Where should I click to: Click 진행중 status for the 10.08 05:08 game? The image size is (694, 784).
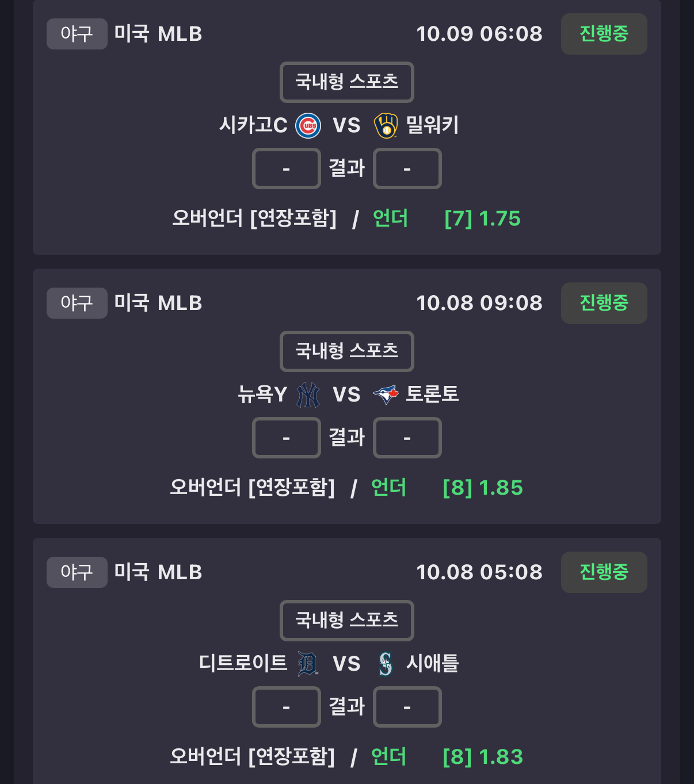(x=604, y=572)
